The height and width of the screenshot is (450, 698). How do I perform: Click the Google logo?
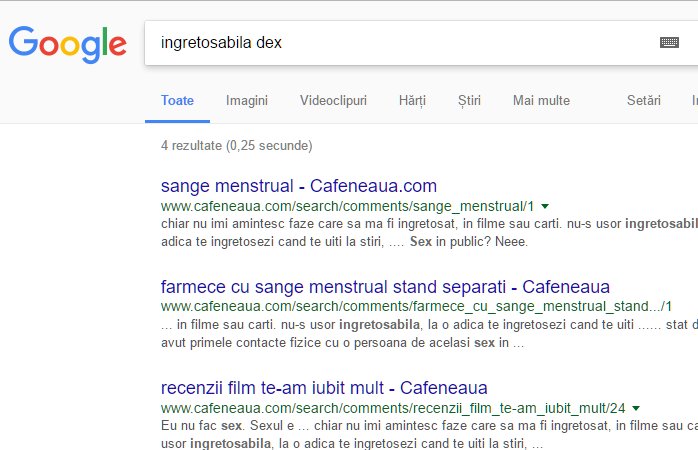[x=68, y=44]
